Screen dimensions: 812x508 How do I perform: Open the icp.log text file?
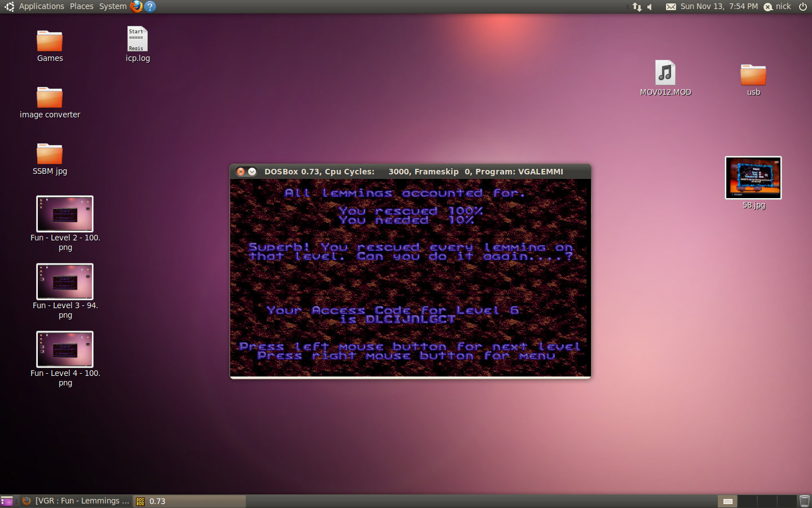(137, 40)
